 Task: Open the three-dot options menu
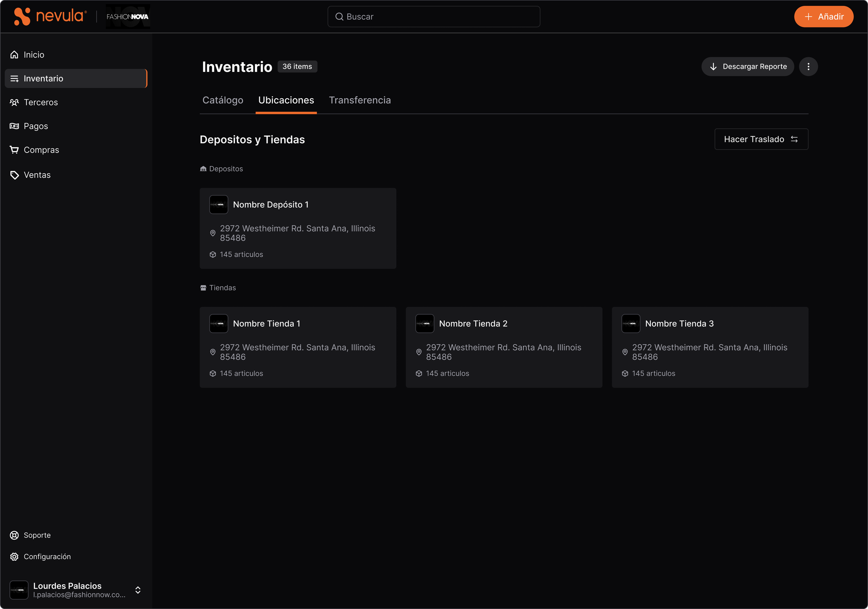pyautogui.click(x=808, y=67)
